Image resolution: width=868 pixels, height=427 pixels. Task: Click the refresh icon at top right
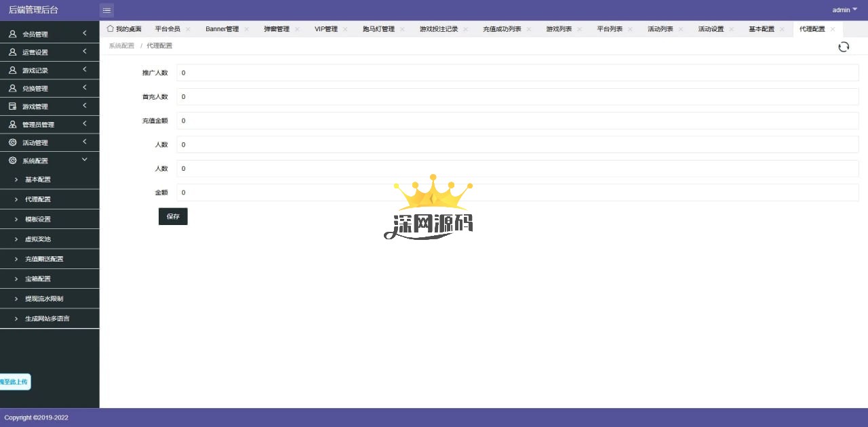click(844, 47)
